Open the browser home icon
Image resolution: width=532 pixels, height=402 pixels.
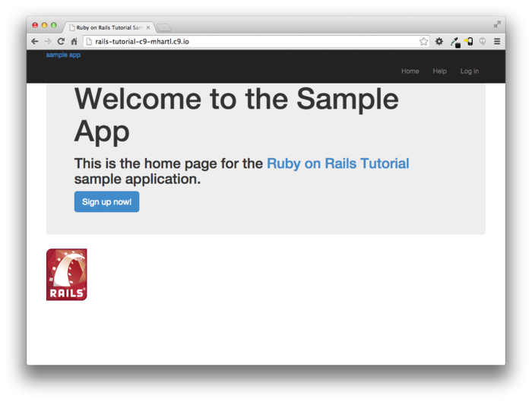point(74,41)
